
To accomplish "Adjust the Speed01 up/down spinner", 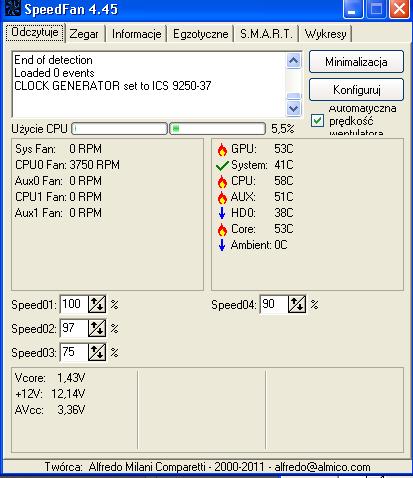I will [x=97, y=304].
